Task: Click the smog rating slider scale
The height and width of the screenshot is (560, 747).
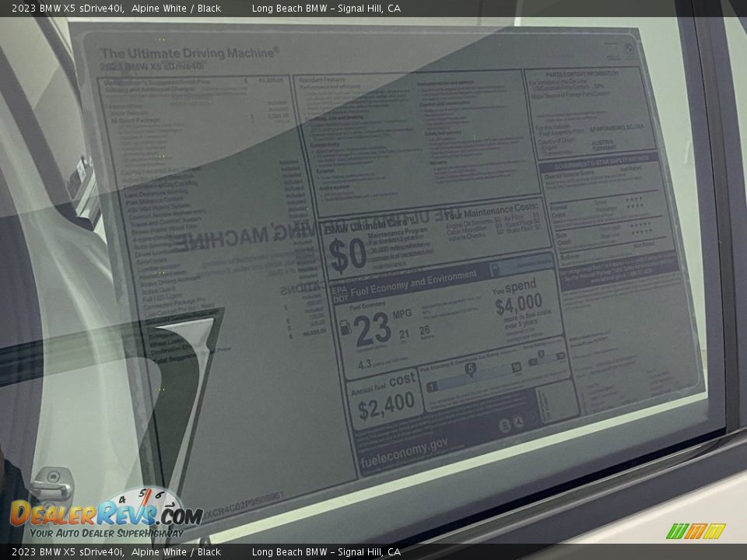Action: pyautogui.click(x=547, y=359)
